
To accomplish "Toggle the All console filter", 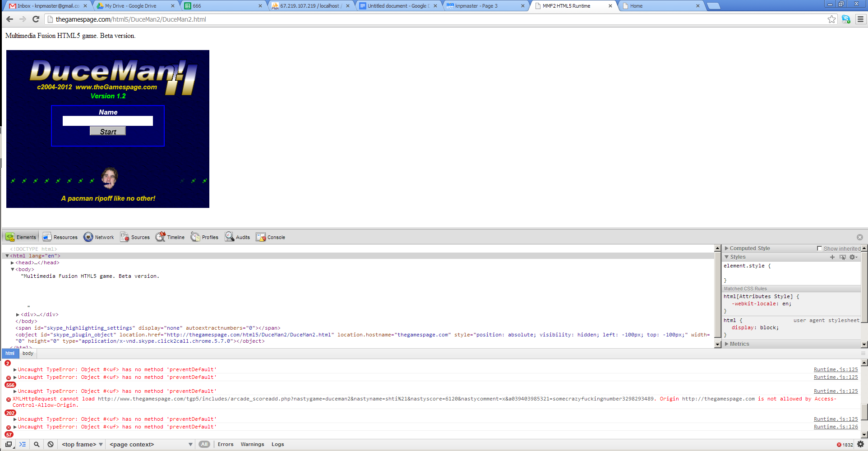I will click(204, 444).
